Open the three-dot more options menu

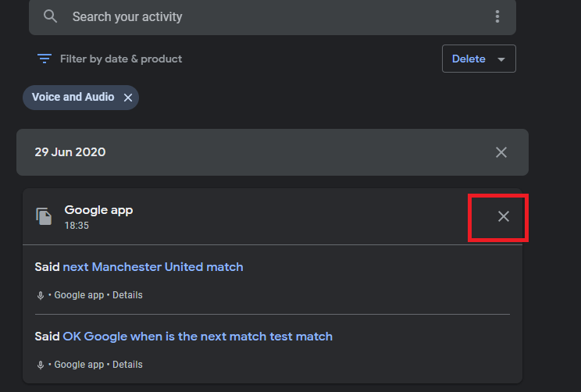(x=497, y=16)
